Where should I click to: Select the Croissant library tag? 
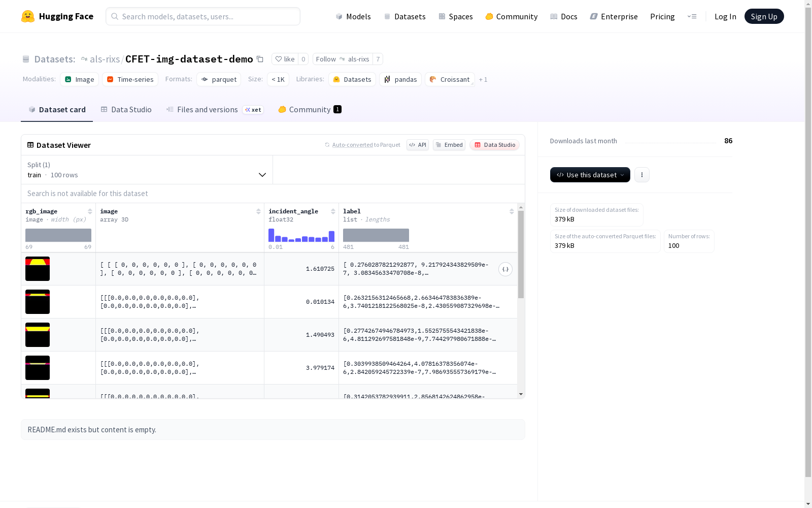click(450, 79)
